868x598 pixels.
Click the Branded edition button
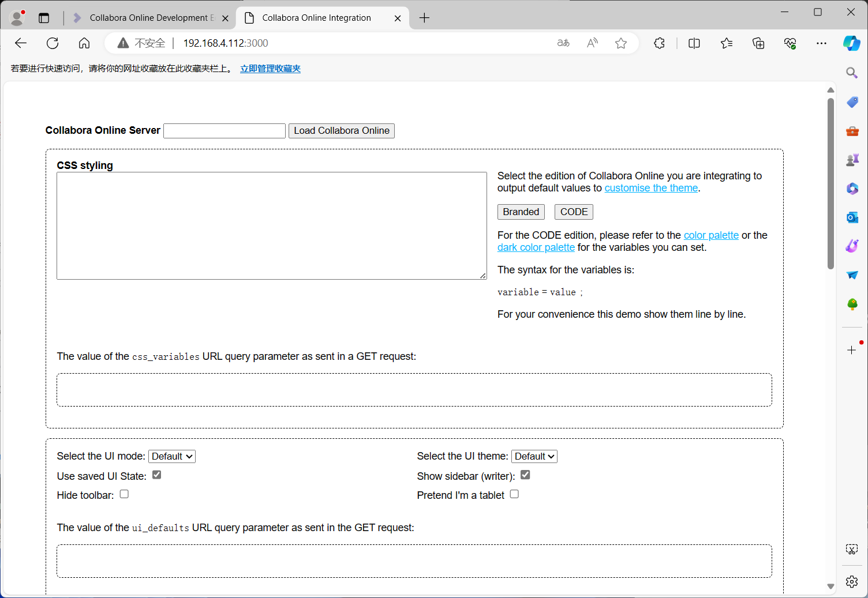[521, 212]
